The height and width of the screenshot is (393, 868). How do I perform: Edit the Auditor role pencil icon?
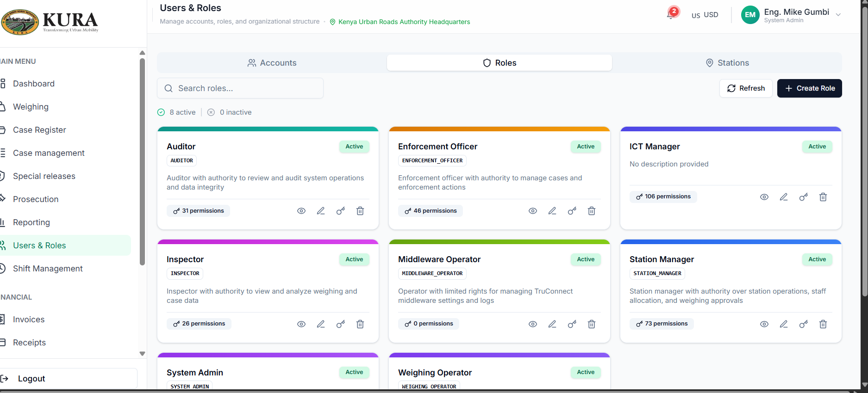point(321,211)
